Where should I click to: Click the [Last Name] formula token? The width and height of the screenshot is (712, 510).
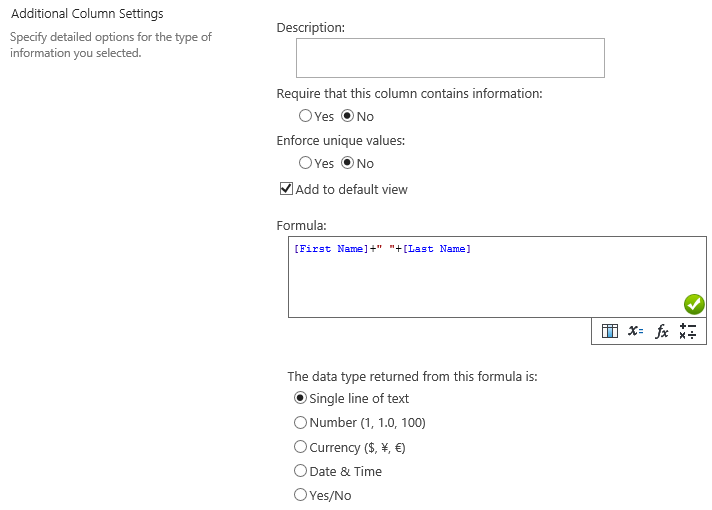(x=437, y=248)
